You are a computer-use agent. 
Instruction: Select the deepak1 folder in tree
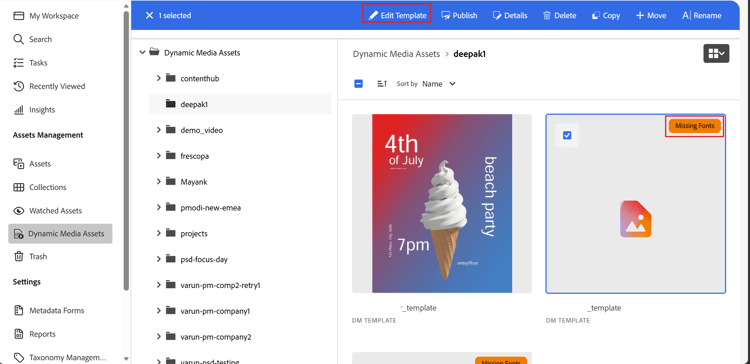point(240,103)
